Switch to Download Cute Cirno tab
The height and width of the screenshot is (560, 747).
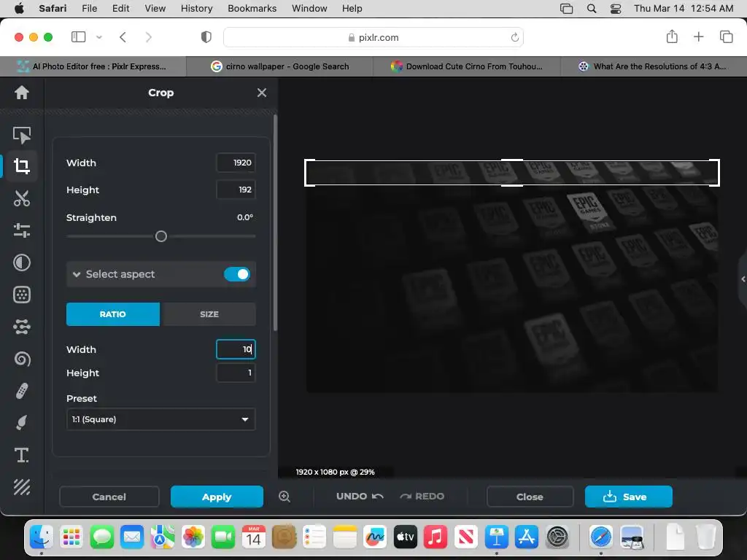point(467,66)
